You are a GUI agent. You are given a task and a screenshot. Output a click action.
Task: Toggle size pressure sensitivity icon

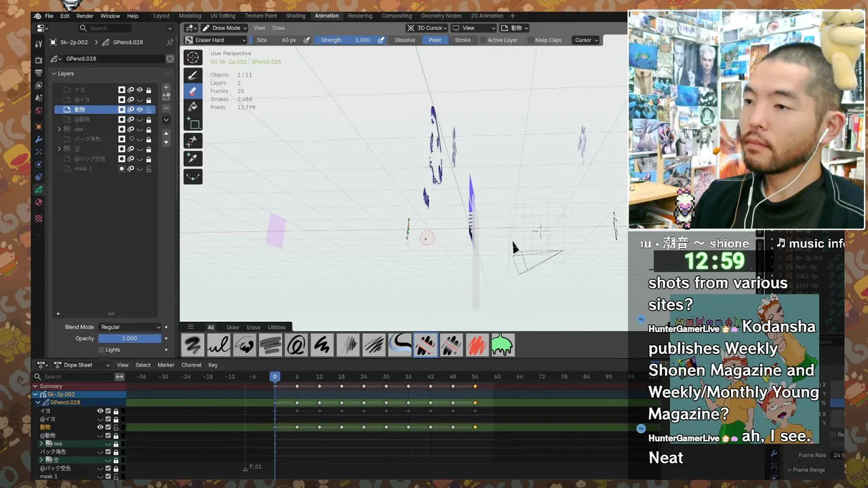coord(307,40)
